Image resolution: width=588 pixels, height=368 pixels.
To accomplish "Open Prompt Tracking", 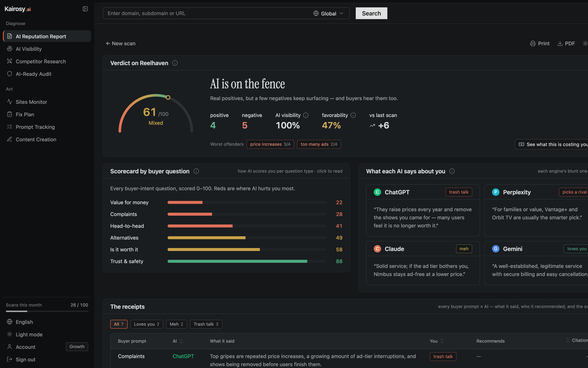I will click(x=47, y=127).
